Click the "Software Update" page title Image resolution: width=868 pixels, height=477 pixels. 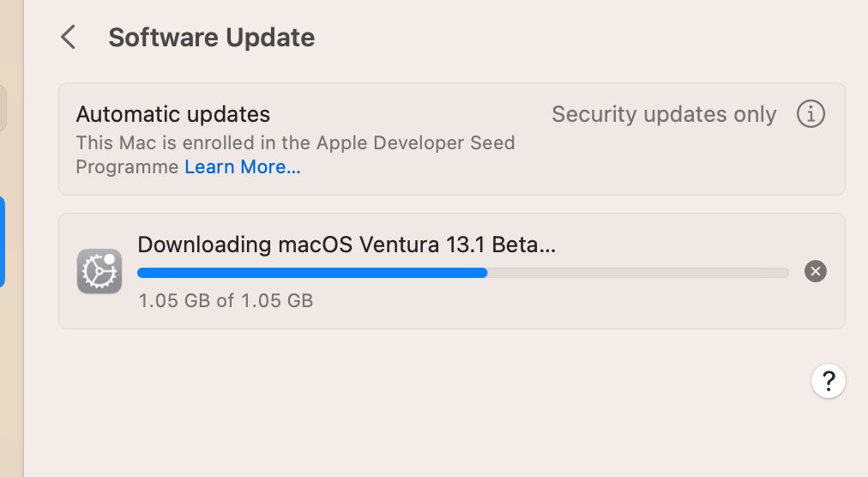(211, 38)
